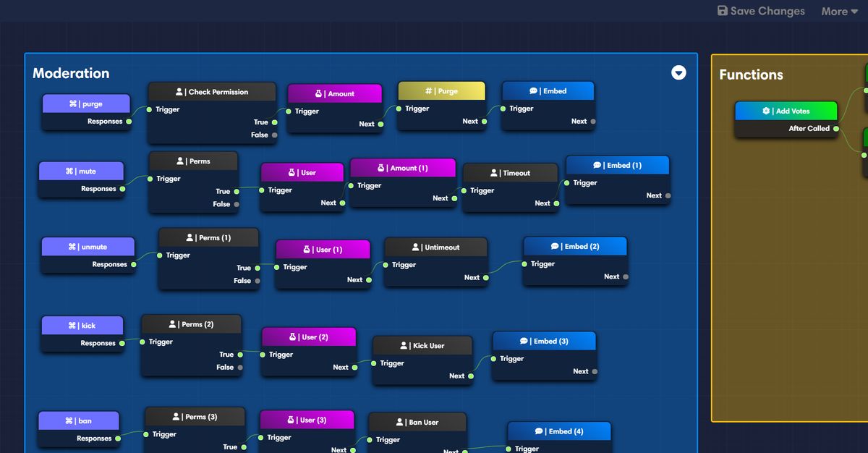The height and width of the screenshot is (453, 868).
Task: Select the Add Votes function node
Action: point(793,111)
